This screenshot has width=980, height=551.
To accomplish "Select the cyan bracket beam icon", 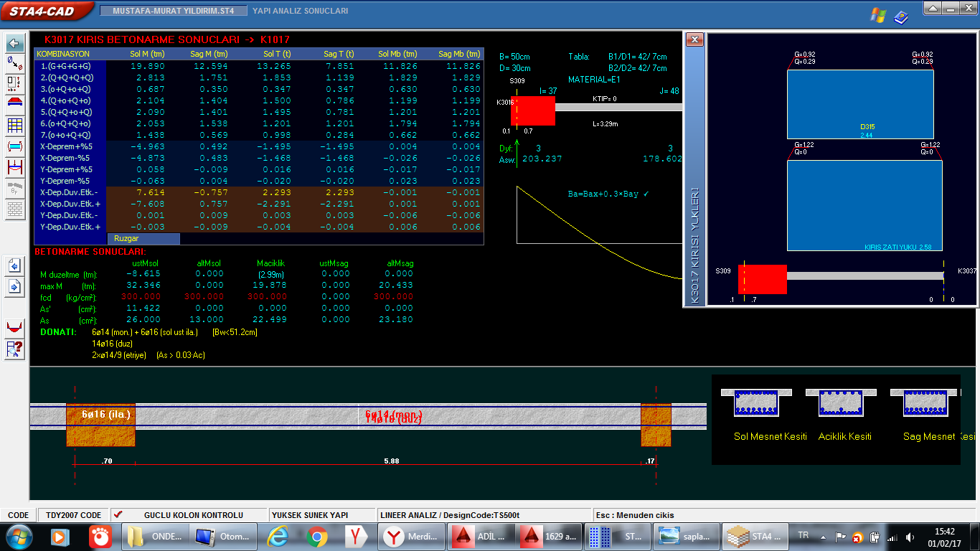I will click(x=14, y=147).
